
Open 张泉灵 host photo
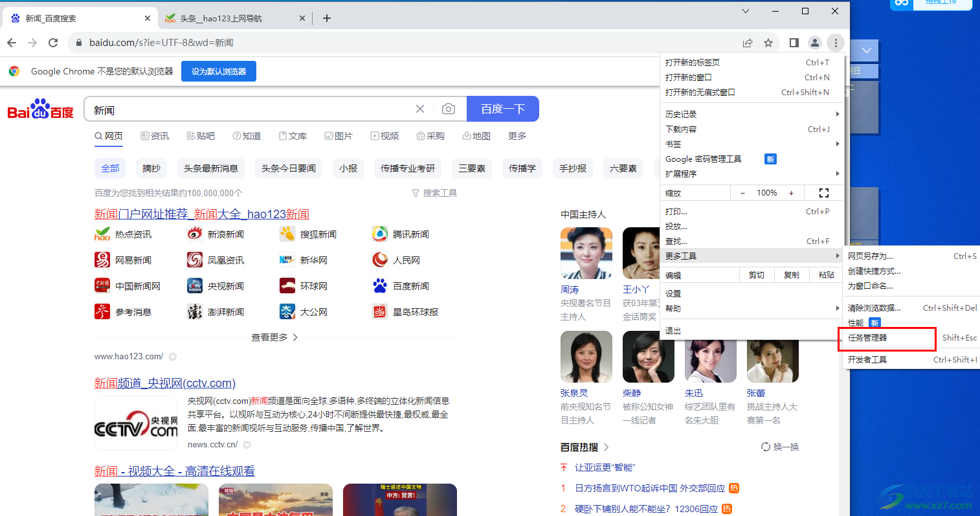[x=586, y=357]
